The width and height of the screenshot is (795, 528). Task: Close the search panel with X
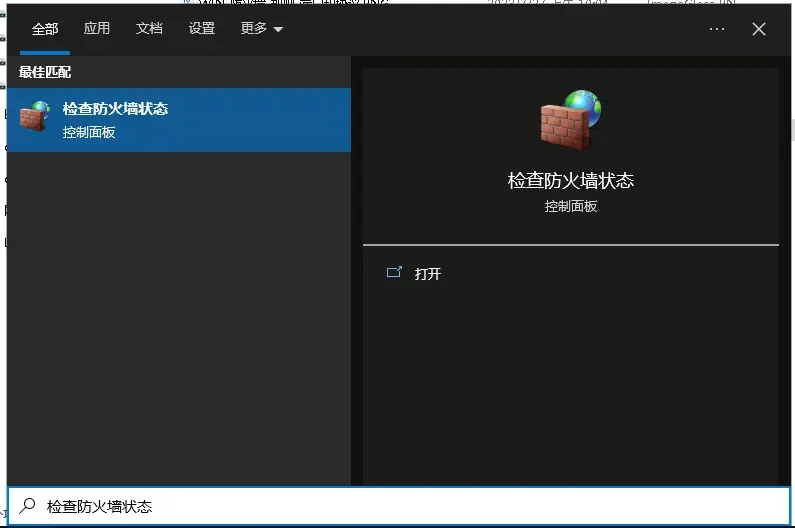[x=759, y=29]
